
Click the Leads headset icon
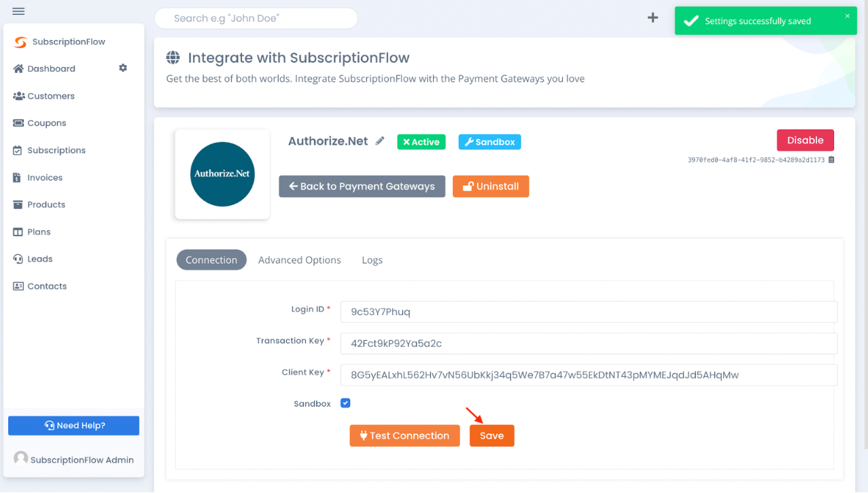(18, 259)
